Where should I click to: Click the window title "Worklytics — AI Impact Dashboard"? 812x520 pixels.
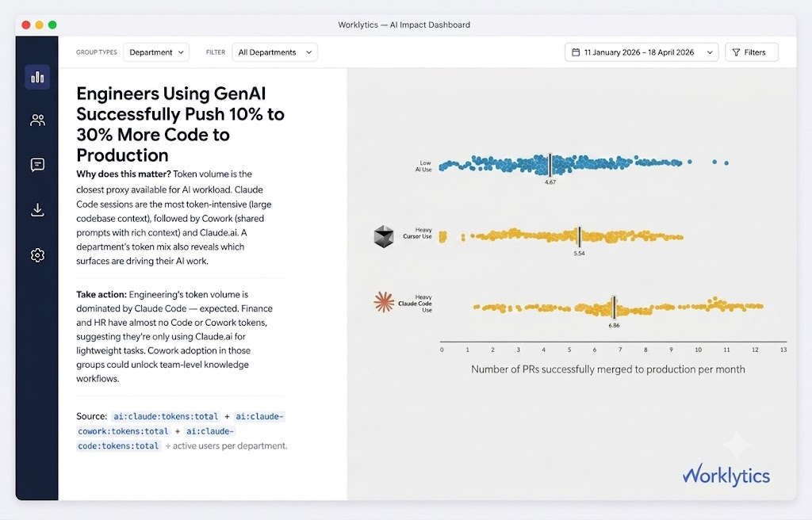[x=404, y=25]
